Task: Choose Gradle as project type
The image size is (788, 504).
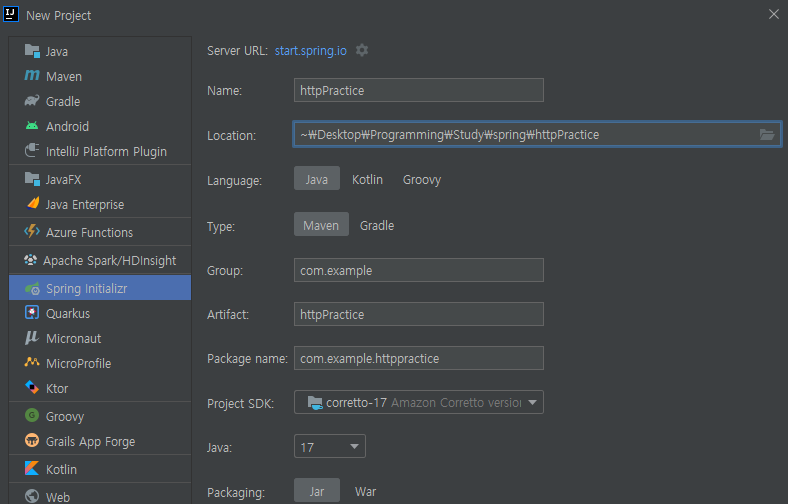Action: 377,226
